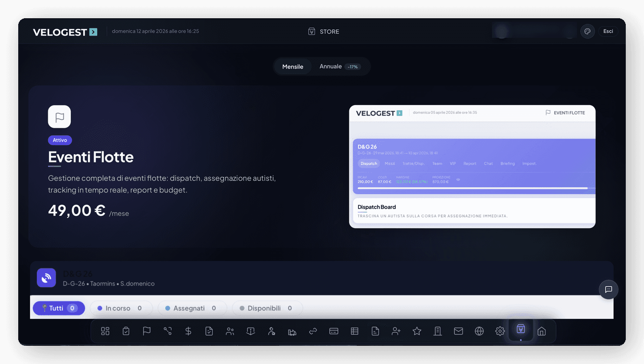The height and width of the screenshot is (364, 644).
Task: Click the truck fleet icon in the dock
Action: pos(292,331)
